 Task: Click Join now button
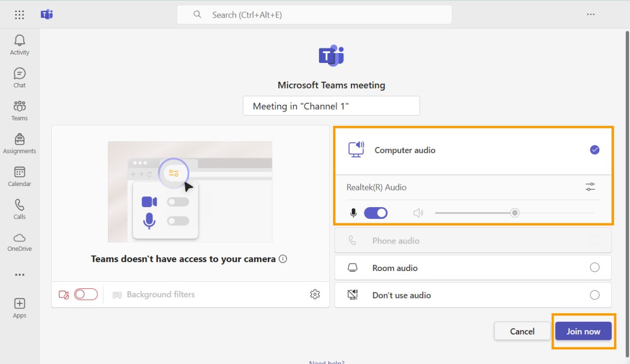tap(583, 331)
